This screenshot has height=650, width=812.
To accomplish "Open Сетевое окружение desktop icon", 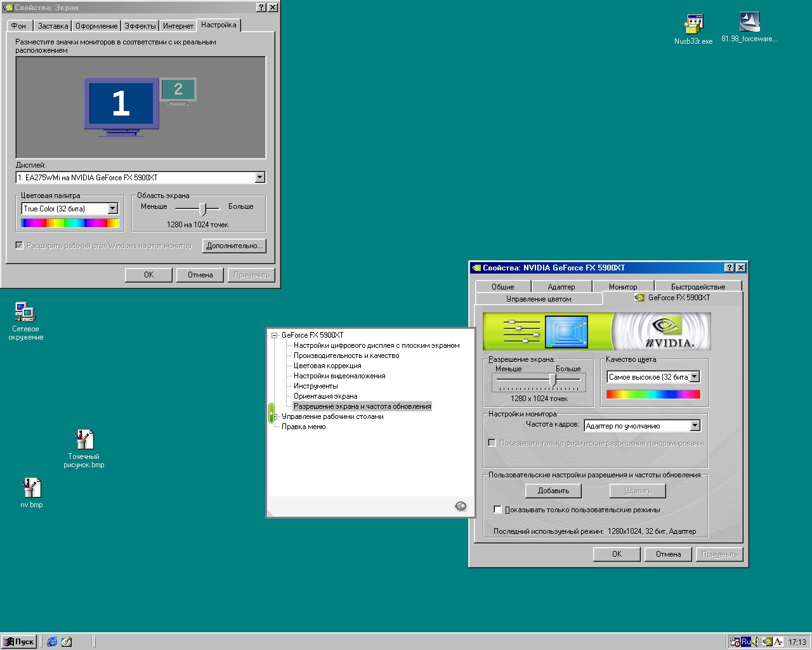I will (25, 312).
